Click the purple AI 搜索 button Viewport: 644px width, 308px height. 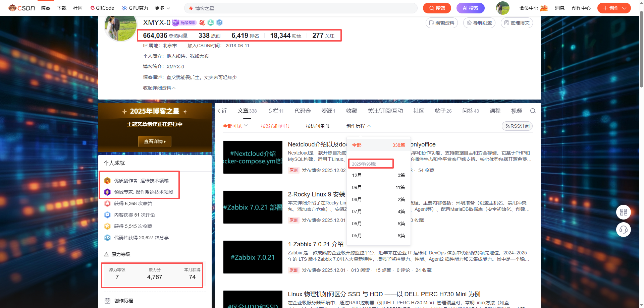[471, 8]
